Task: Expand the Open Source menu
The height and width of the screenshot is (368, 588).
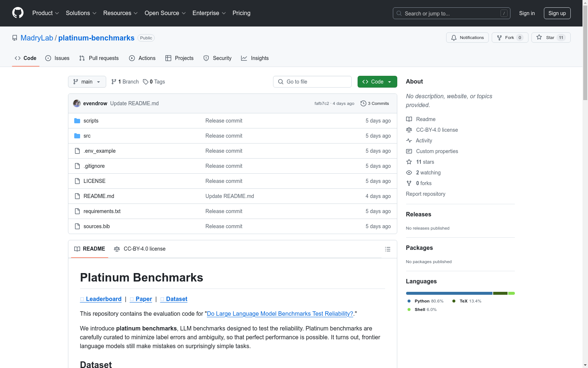Action: [x=165, y=13]
